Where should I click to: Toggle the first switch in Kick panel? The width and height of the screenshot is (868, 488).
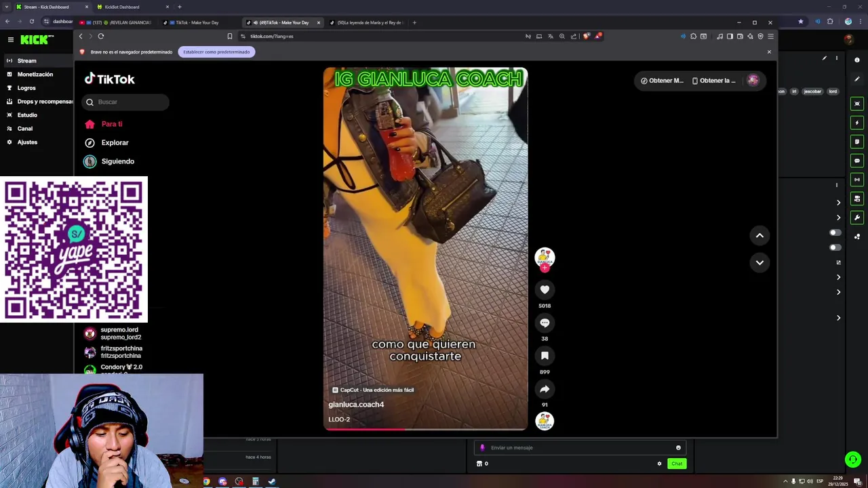(835, 232)
